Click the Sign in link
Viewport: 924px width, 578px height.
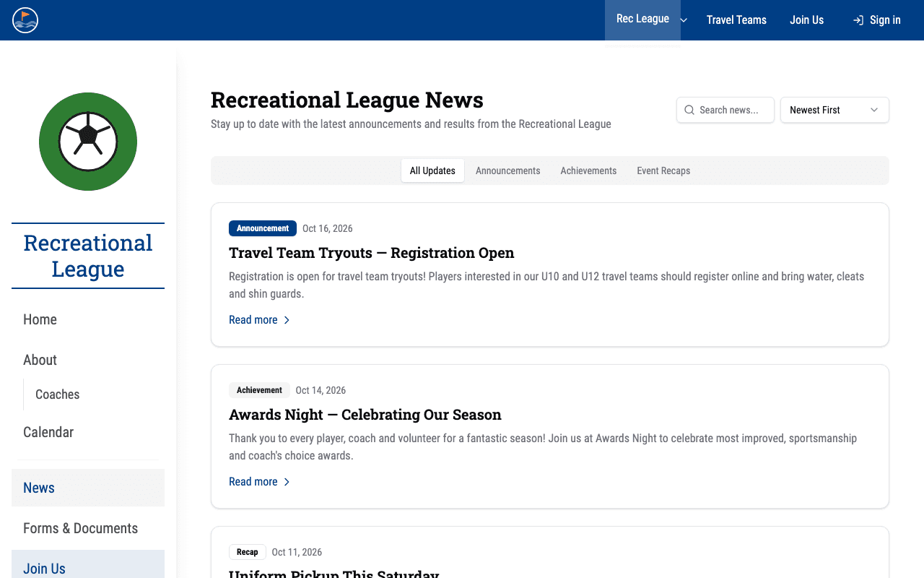(x=876, y=20)
